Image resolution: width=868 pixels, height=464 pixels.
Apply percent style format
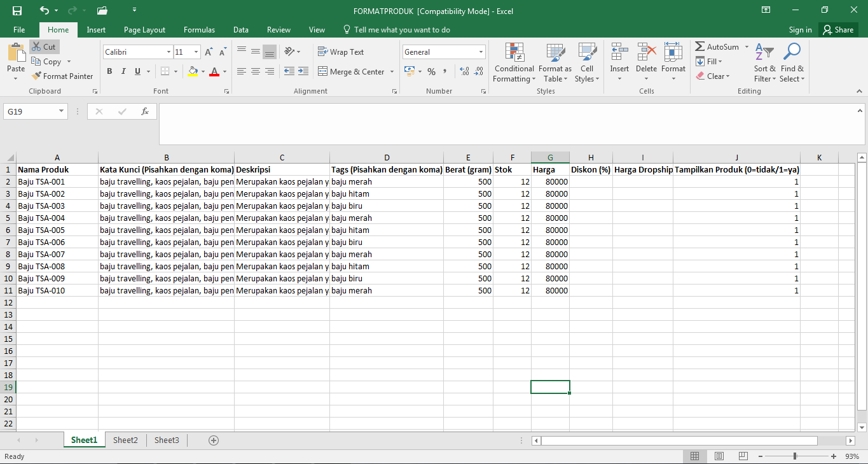point(431,71)
